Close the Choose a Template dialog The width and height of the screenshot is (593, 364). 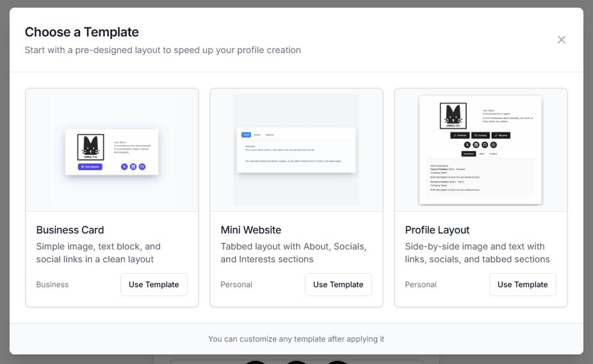point(561,40)
